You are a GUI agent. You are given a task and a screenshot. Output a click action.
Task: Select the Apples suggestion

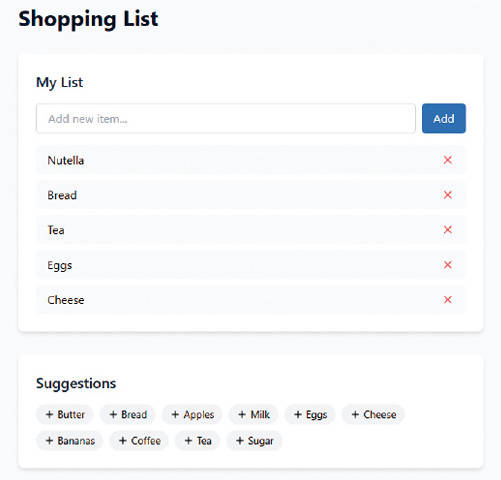(x=192, y=414)
